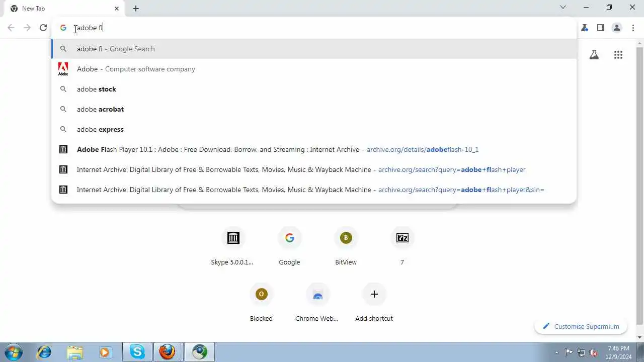Image resolution: width=644 pixels, height=362 pixels.
Task: Open a new tab with the plus button
Action: click(136, 9)
